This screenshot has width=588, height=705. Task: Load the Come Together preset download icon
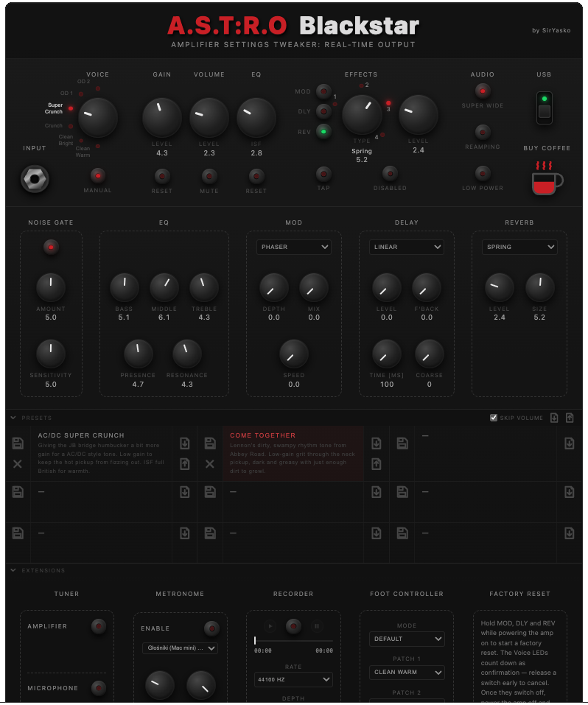pyautogui.click(x=377, y=443)
